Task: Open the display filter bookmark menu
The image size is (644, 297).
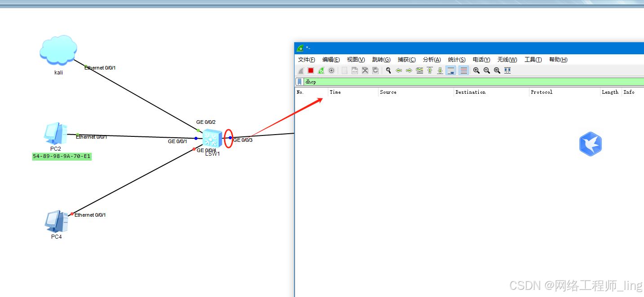Action: click(x=300, y=82)
